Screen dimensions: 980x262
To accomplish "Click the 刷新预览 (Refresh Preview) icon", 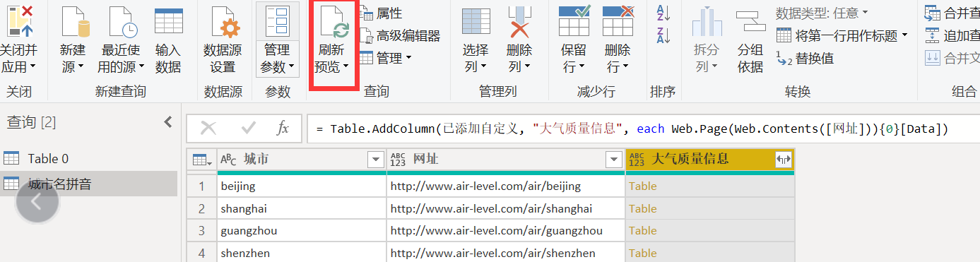I will 334,22.
